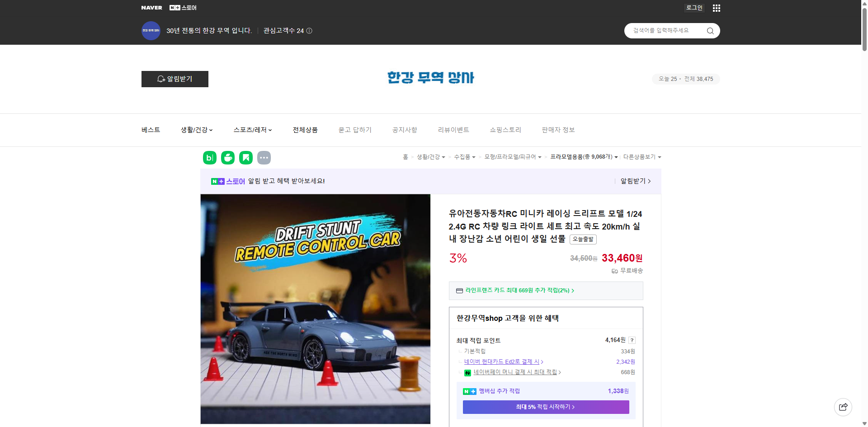Click the Naver Cafe cup icon
Viewport: 868px width, 427px height.
click(227, 158)
